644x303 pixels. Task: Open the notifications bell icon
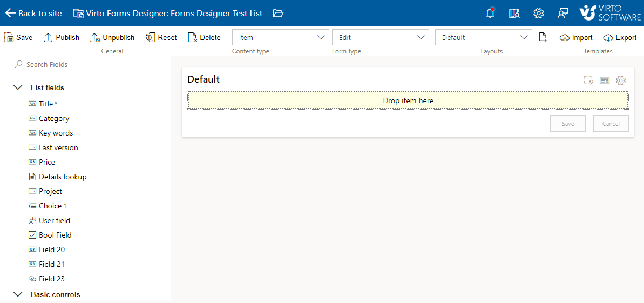(490, 13)
